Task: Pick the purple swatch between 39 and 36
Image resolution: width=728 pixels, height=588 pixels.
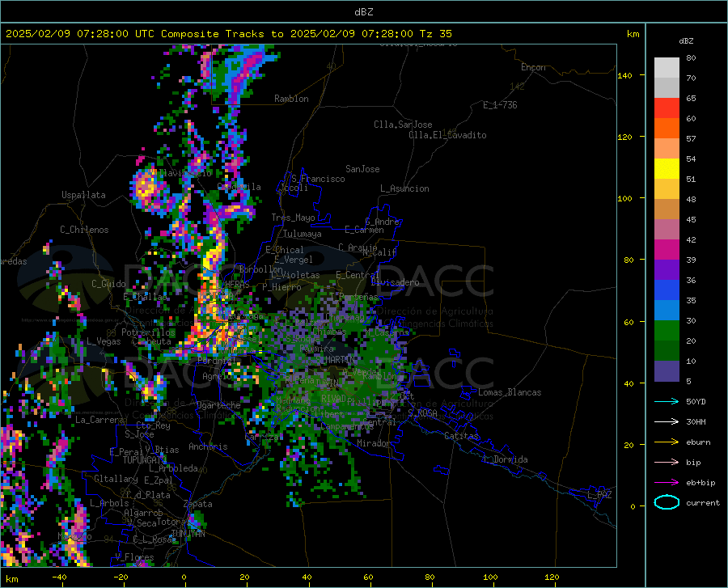Action: (x=667, y=270)
